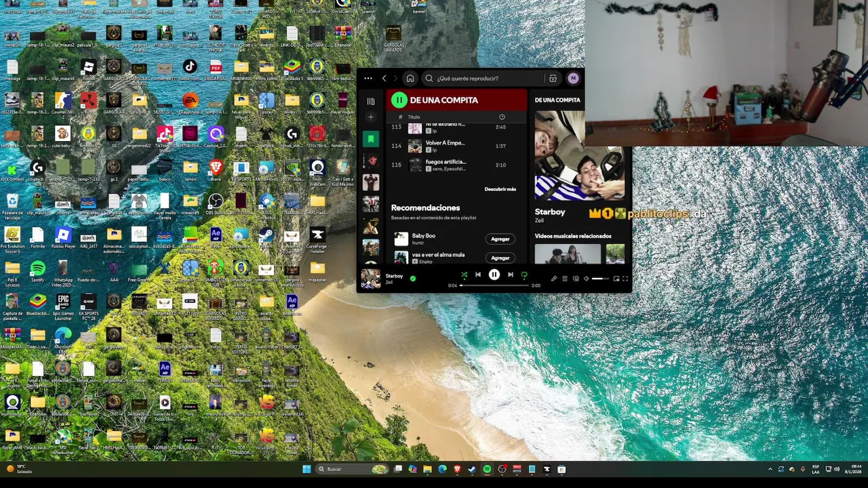Select the Papelera de reciclaje icon
868x488 pixels.
coord(12,205)
